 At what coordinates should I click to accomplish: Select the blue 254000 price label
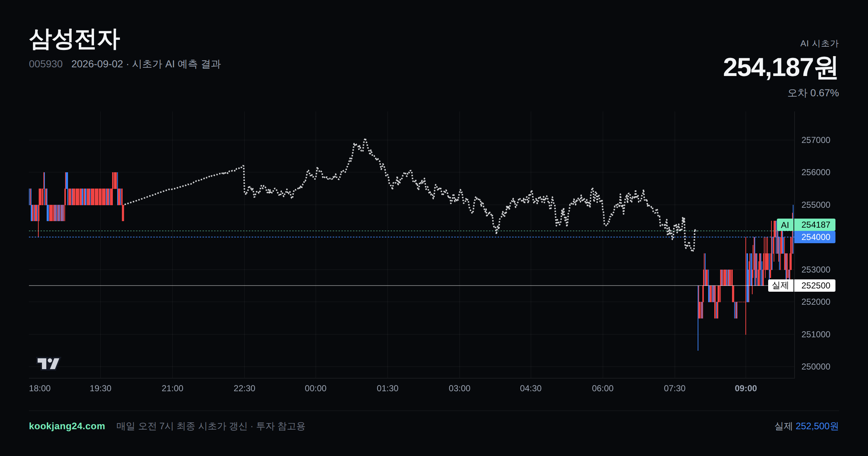(815, 237)
